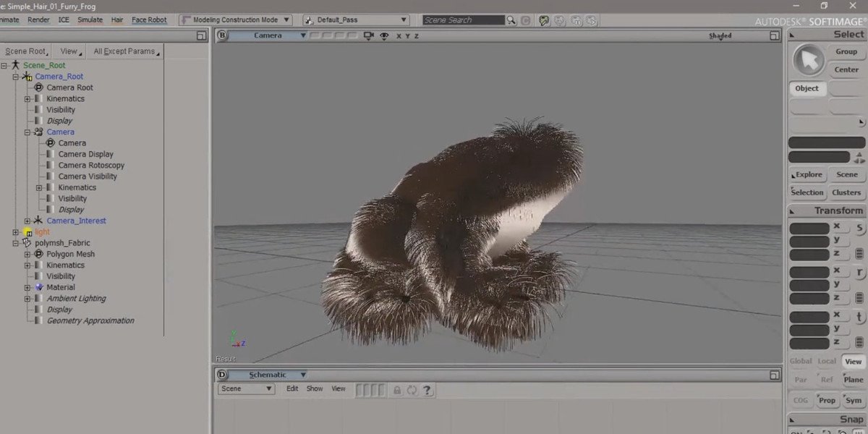The image size is (868, 434).
Task: Click the first green icon right of Scene Search
Action: [544, 20]
